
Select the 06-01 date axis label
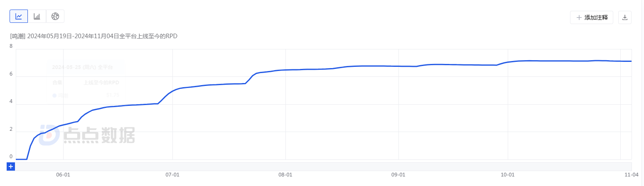point(63,175)
